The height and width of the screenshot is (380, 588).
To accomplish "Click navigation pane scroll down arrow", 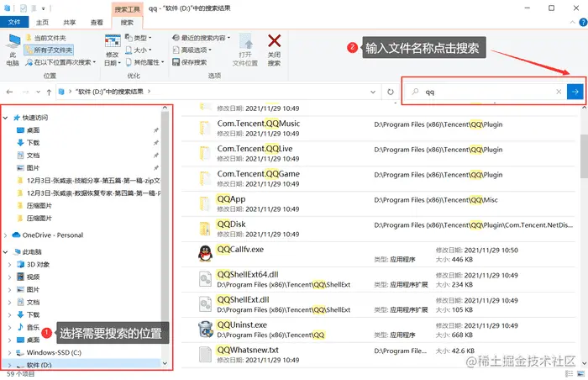I will [165, 363].
